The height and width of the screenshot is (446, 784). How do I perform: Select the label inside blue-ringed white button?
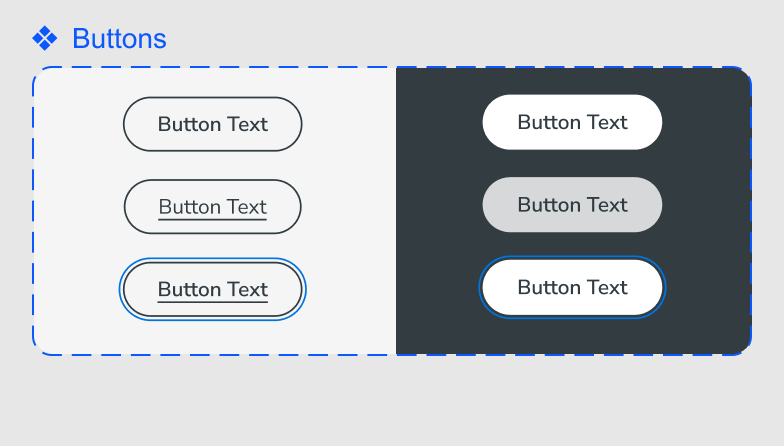click(572, 288)
